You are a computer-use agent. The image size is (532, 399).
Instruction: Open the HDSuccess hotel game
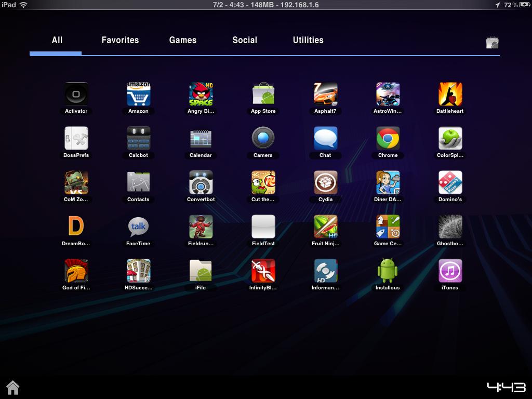tap(138, 271)
